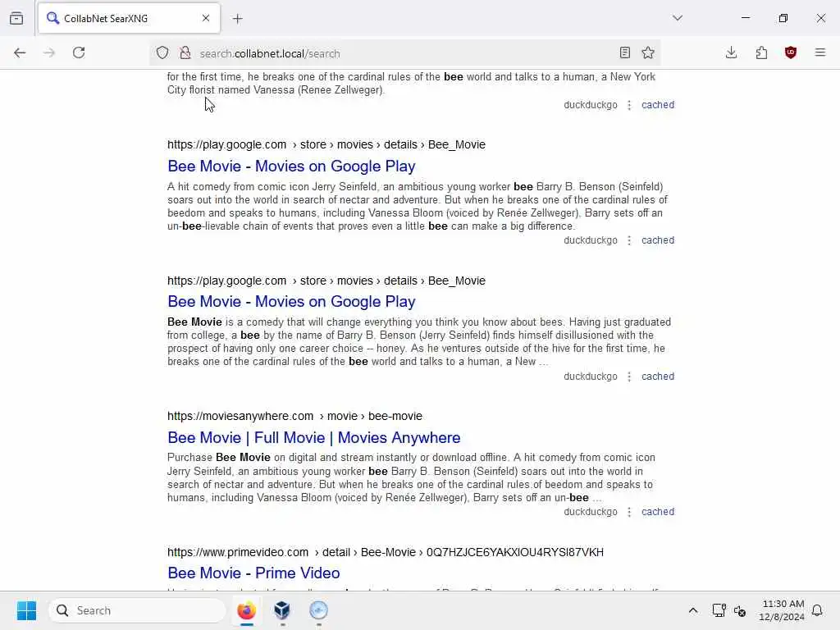Go back to the previous page
Image resolution: width=840 pixels, height=630 pixels.
(x=20, y=52)
